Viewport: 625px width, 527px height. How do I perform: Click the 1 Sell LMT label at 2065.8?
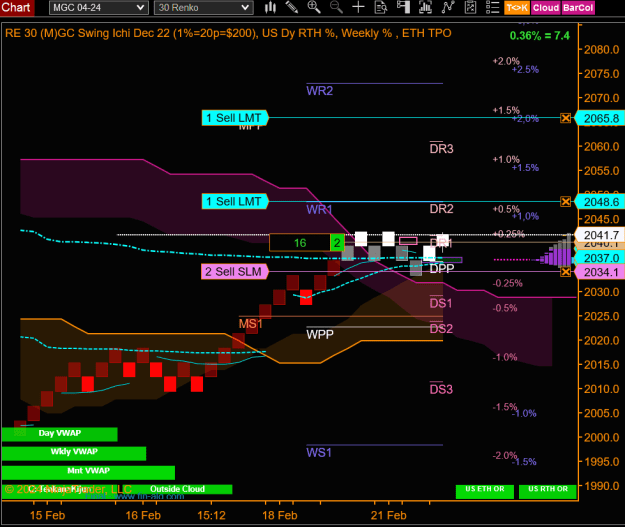point(235,118)
